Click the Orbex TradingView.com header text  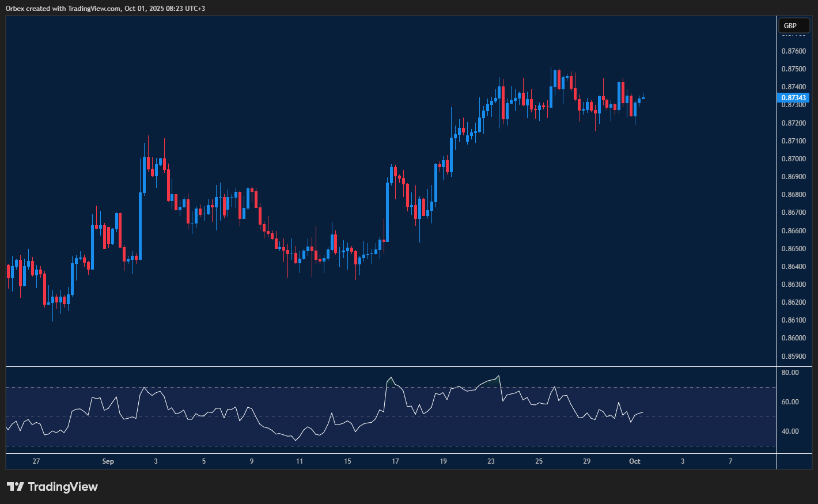[x=105, y=8]
